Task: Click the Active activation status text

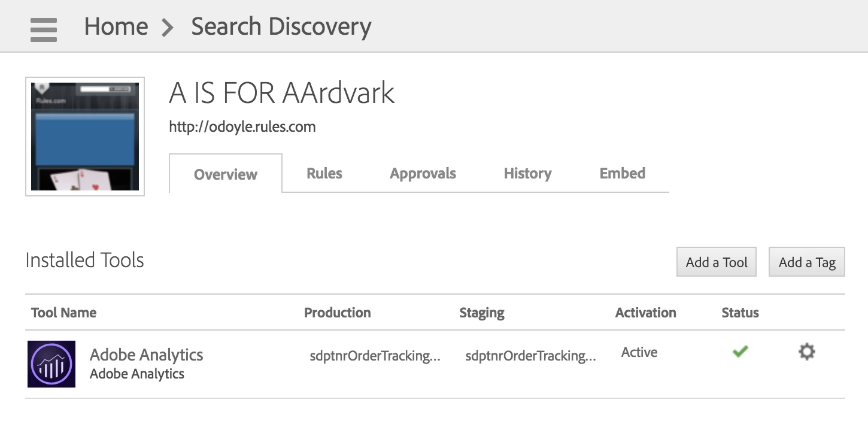Action: [639, 352]
